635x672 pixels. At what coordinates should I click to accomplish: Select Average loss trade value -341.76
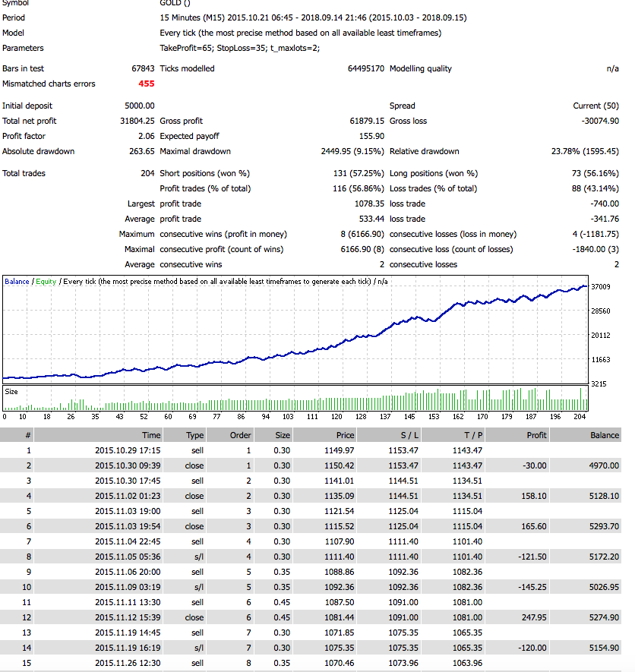(x=604, y=219)
